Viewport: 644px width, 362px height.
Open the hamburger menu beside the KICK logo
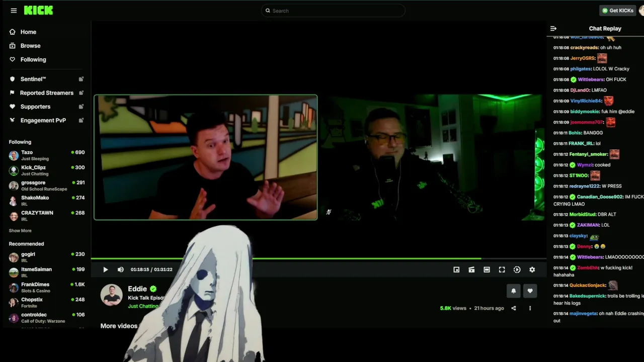click(14, 11)
